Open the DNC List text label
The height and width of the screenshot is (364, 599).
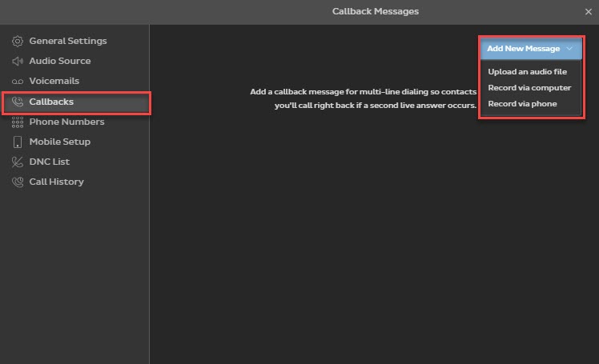click(50, 162)
